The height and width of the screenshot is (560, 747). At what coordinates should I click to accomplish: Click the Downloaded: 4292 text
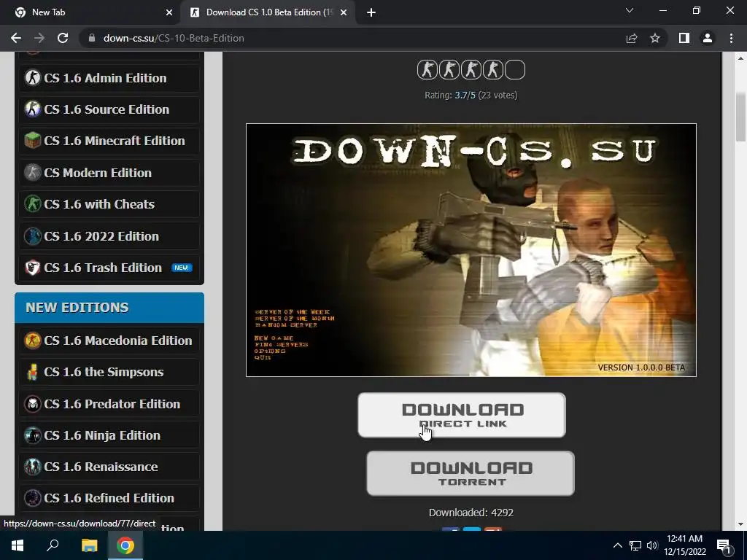(x=471, y=513)
